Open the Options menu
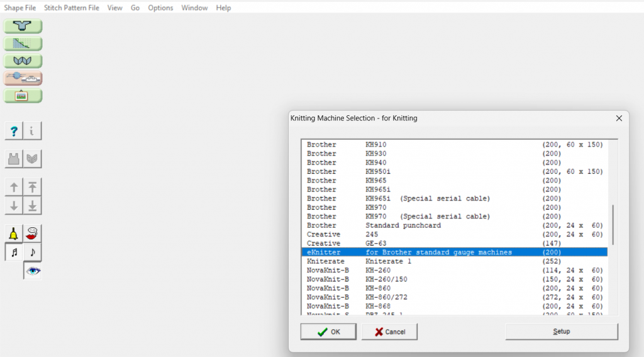Screen dimensions: 644x357 coord(160,8)
